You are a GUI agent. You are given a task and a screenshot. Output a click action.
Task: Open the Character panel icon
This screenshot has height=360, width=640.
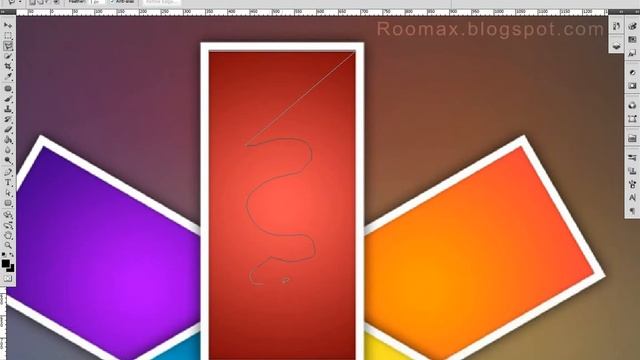point(632,198)
